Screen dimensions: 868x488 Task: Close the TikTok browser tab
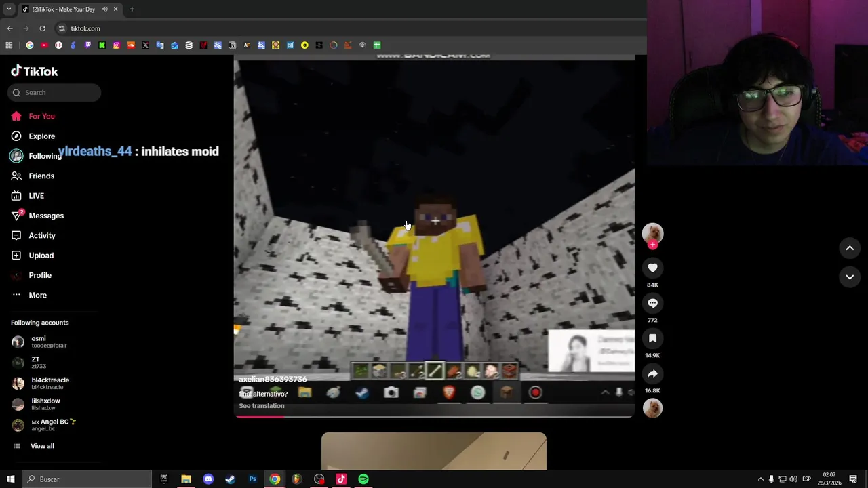[x=115, y=9]
